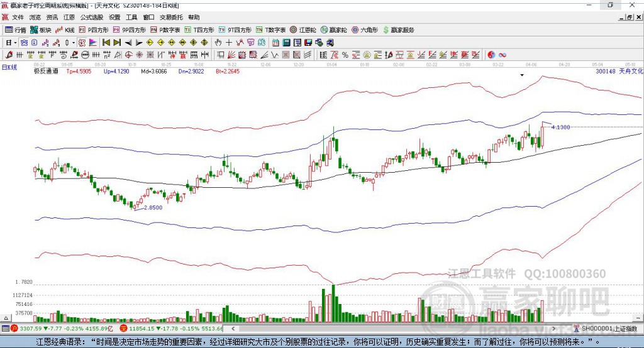Open the calendar icon

(275, 43)
